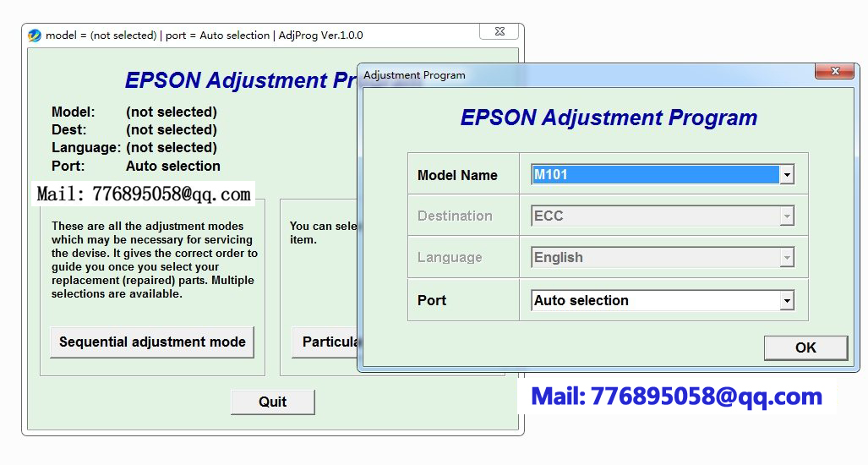Click the Model Name label

(457, 176)
